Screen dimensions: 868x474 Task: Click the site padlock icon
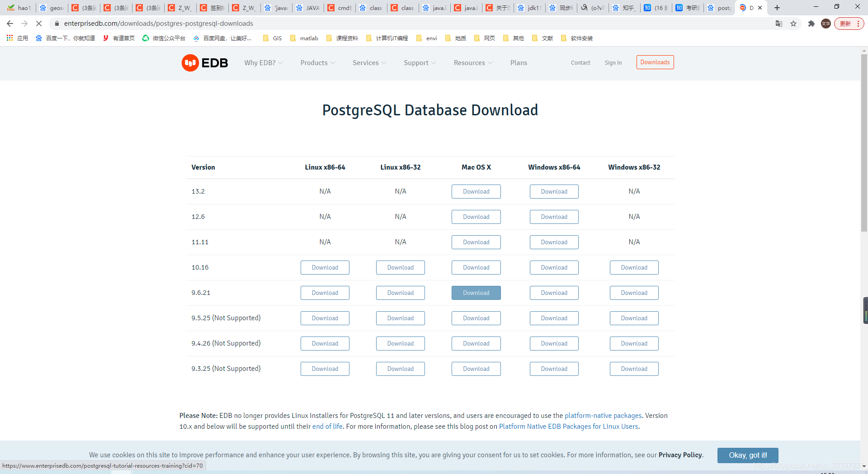57,24
